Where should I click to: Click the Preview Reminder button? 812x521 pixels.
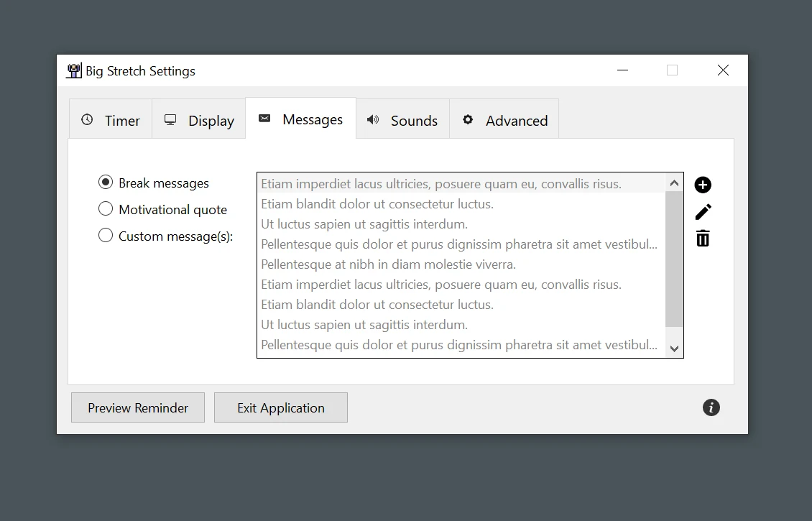tap(138, 407)
